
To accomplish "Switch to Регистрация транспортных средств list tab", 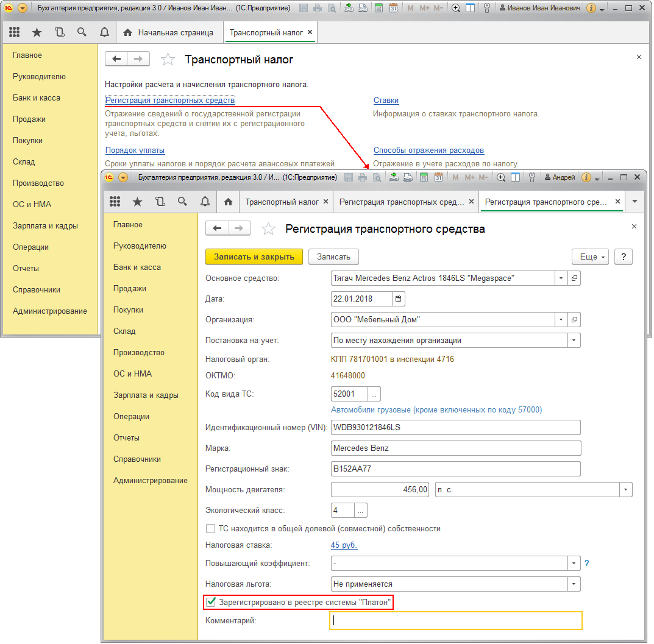I will click(x=401, y=202).
